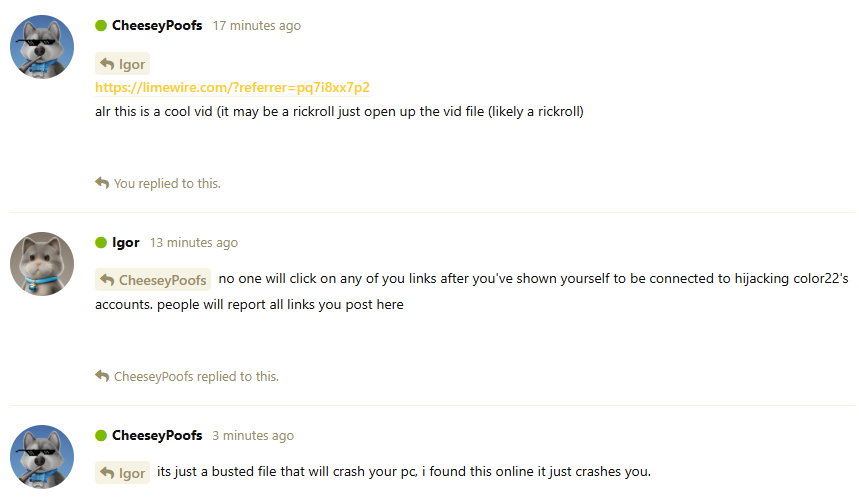This screenshot has width=859, height=504.
Task: Open the limewire.com referrer link
Action: 232,88
